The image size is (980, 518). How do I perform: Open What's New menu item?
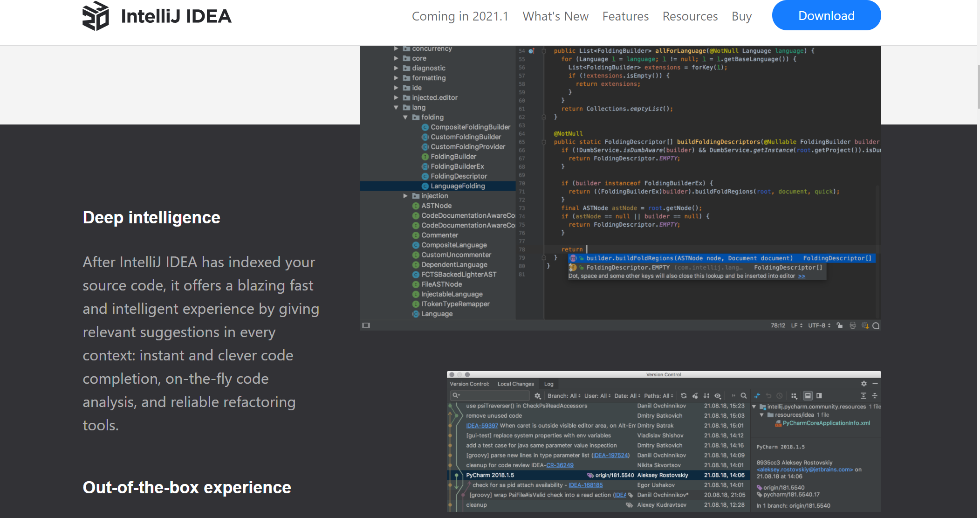555,16
